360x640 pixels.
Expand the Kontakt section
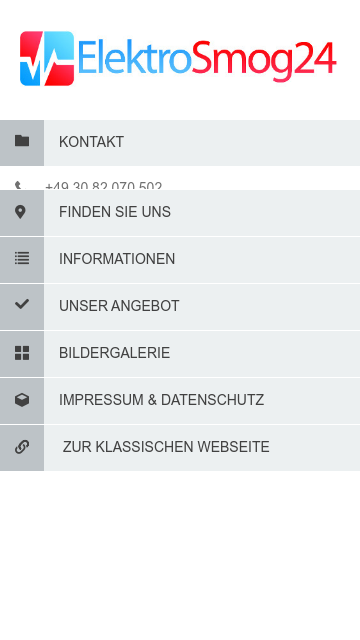tap(180, 143)
